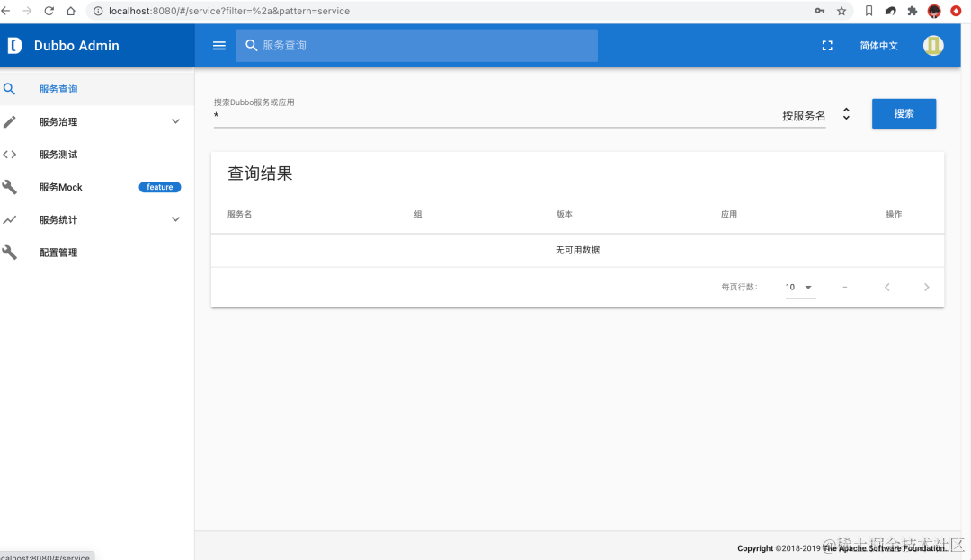Enter fullscreen using the expand icon
The height and width of the screenshot is (560, 971).
[x=827, y=45]
